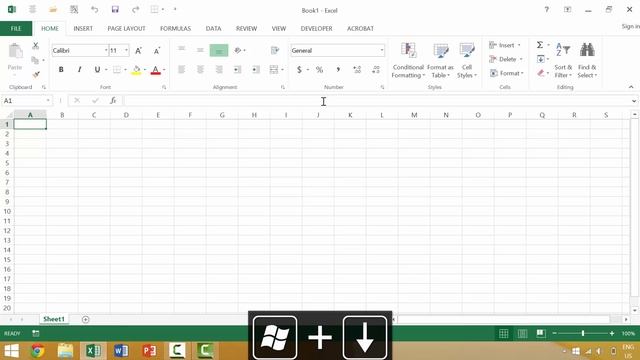Image resolution: width=640 pixels, height=360 pixels.
Task: Click the Name Box showing A1
Action: click(x=27, y=100)
